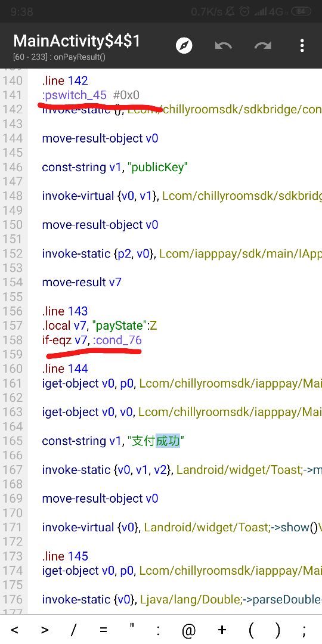Insert the @ symbol from shortcut bar
The width and height of the screenshot is (322, 644).
(x=188, y=630)
